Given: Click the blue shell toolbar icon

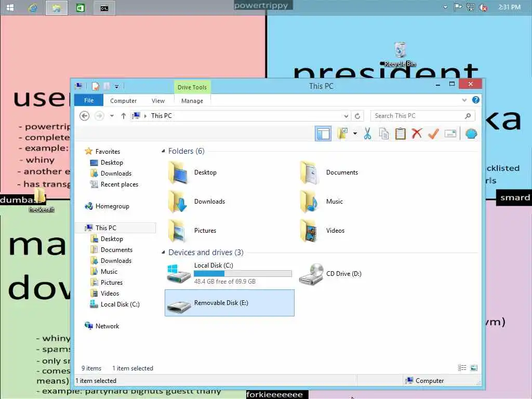Looking at the screenshot, I should [x=471, y=134].
